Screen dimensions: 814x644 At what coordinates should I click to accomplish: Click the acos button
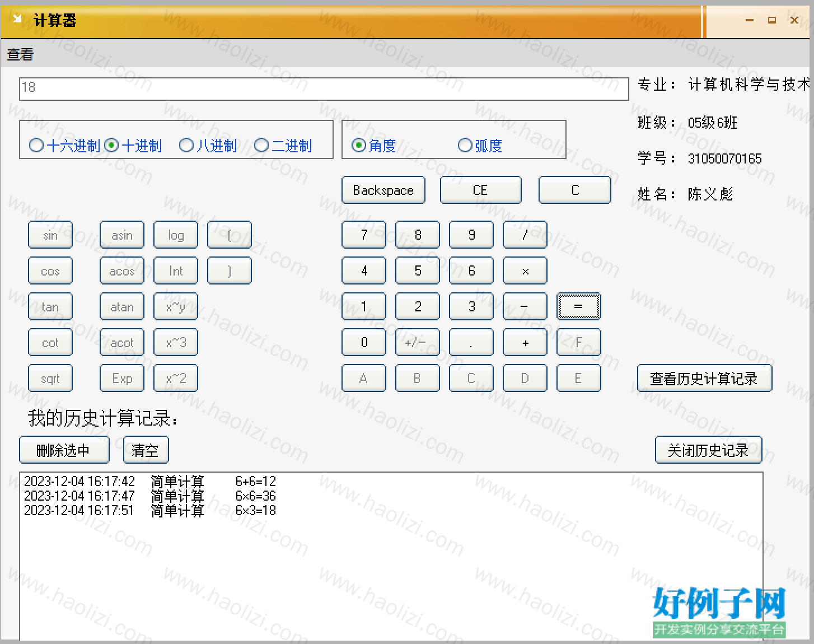122,270
